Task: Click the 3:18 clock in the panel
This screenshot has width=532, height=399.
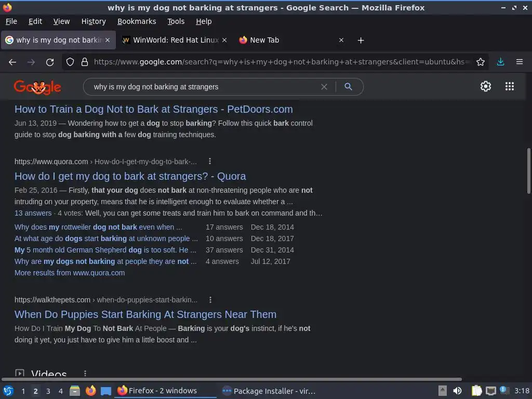Action: [x=522, y=391]
